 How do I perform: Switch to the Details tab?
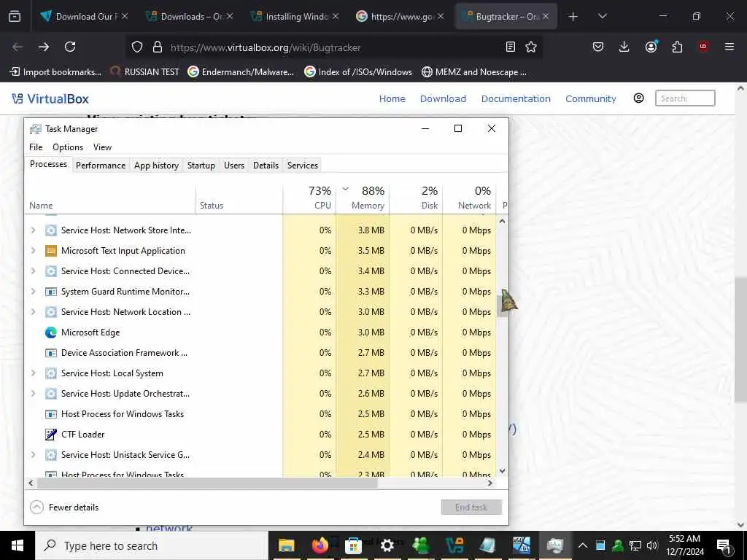coord(266,166)
